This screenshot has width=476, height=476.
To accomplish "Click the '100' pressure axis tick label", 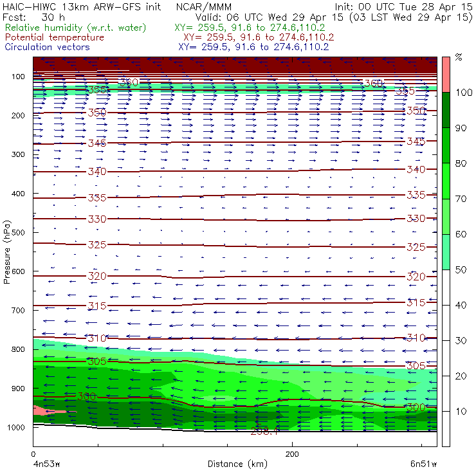I will (18, 77).
